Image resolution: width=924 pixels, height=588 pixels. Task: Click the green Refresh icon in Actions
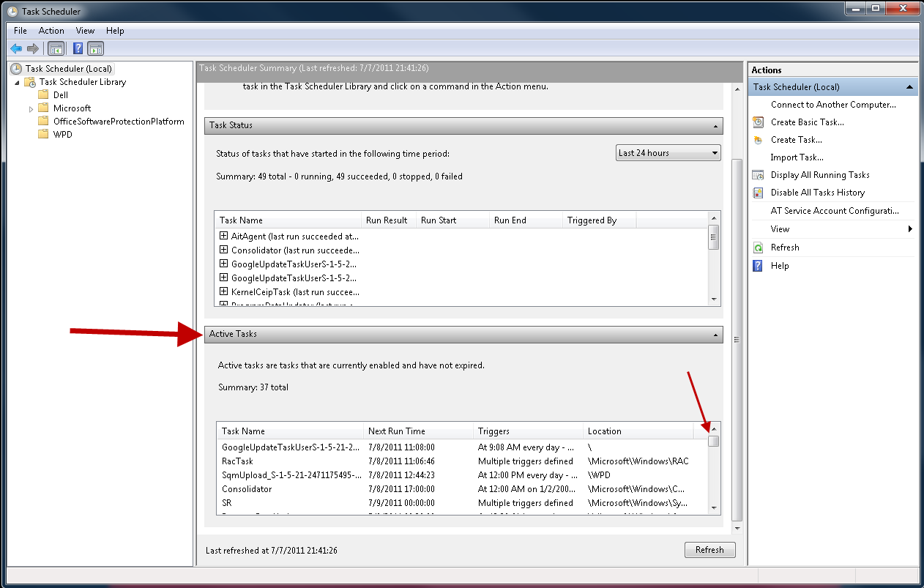[759, 248]
